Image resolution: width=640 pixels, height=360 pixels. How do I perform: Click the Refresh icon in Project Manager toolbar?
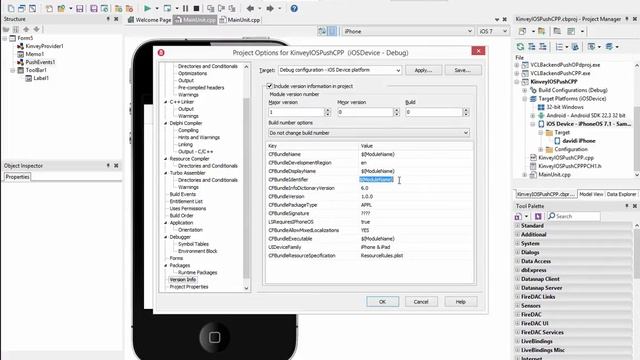520,47
